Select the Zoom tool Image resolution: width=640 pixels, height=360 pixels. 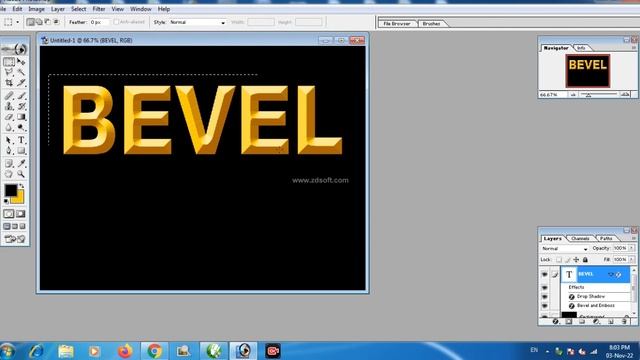(21, 174)
